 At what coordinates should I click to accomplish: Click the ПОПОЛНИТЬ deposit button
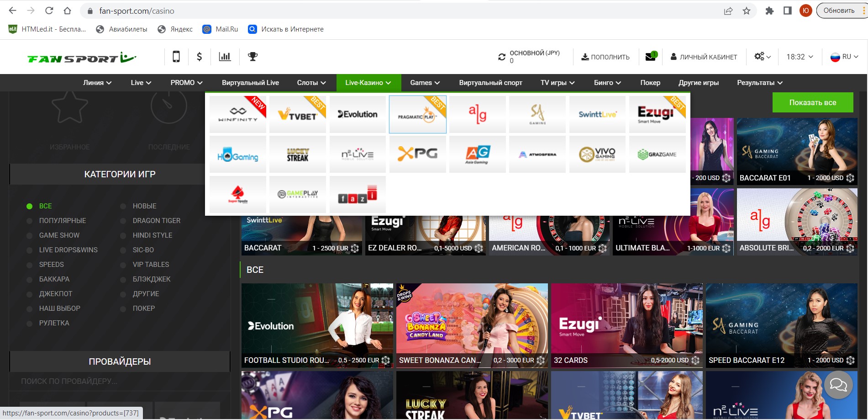(605, 57)
